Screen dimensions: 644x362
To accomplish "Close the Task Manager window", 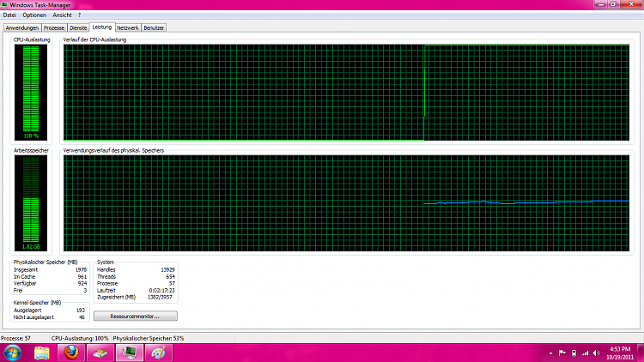I will pyautogui.click(x=631, y=4).
